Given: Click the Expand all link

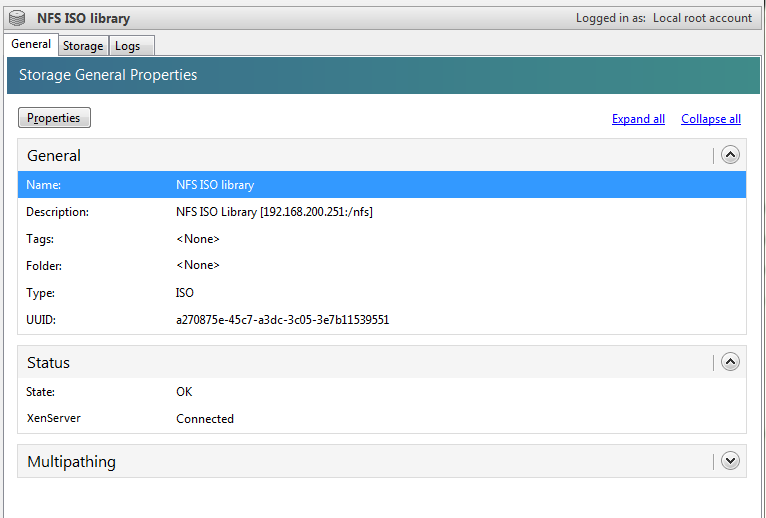Looking at the screenshot, I should (x=638, y=119).
